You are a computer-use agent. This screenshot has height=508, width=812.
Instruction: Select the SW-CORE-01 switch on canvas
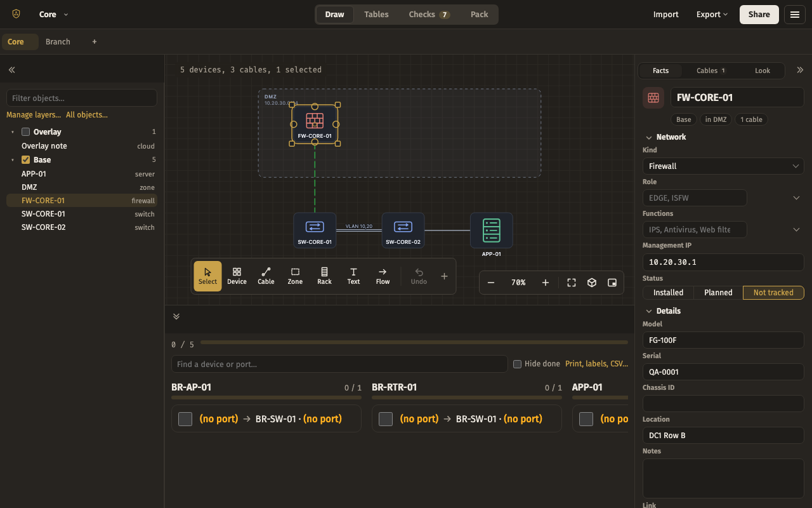(x=315, y=230)
